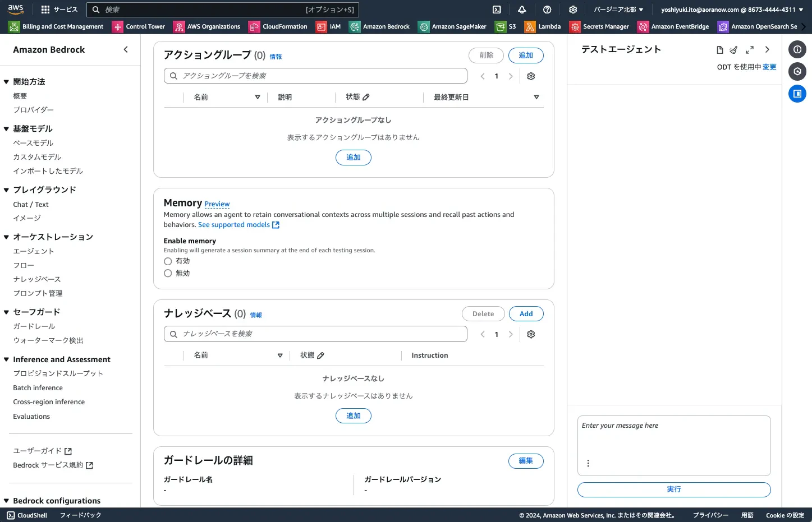
Task: Click the 実行 run button
Action: pos(674,489)
